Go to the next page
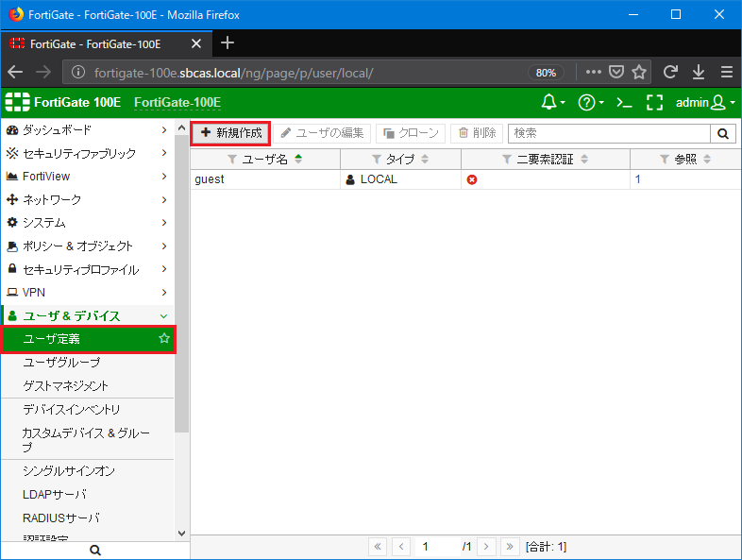The image size is (742, 560). coord(486,547)
